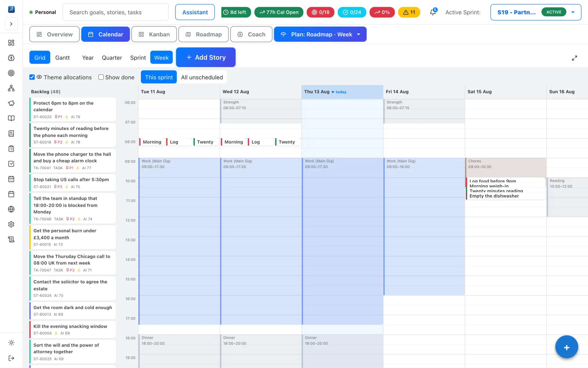
Task: Click the Sunday Reading 10:00–12:00 block
Action: [x=567, y=197]
